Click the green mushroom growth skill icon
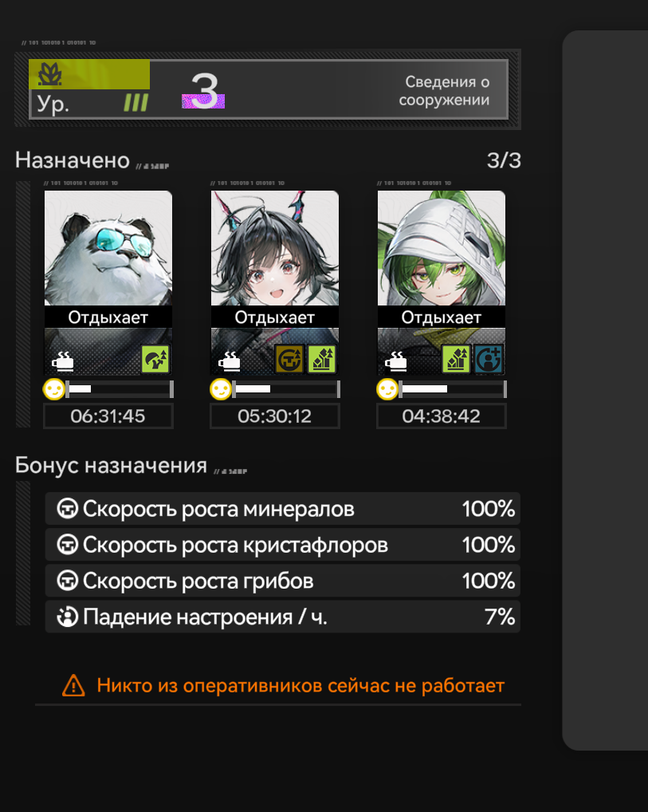 click(155, 359)
